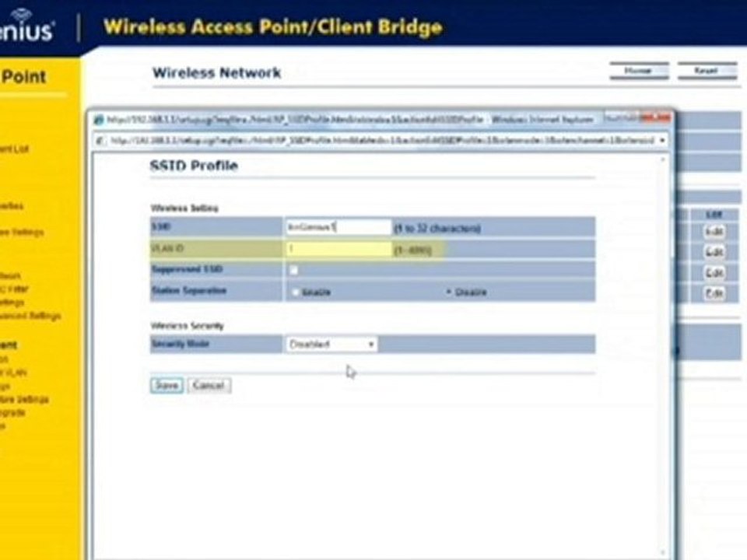The width and height of the screenshot is (747, 560).
Task: Open the VLAN link in the sidebar
Action: click(13, 373)
